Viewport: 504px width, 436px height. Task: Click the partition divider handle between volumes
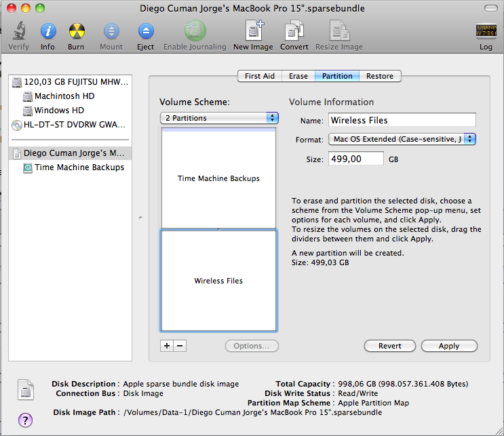tap(218, 229)
